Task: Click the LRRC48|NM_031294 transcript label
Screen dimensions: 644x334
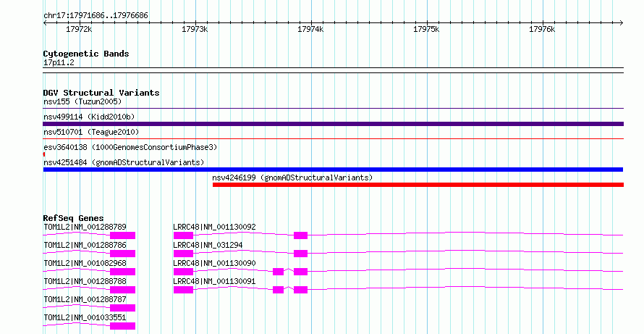Action: 208,245
